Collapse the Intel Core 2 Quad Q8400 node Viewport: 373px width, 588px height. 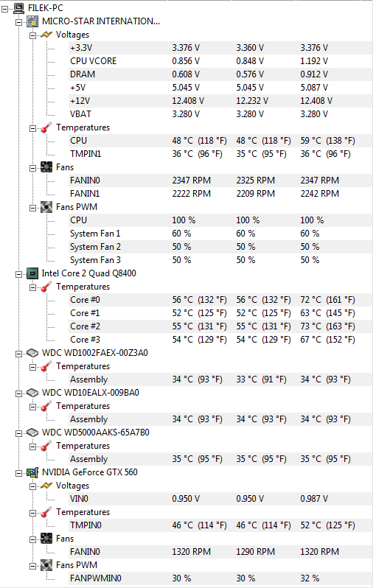18,274
